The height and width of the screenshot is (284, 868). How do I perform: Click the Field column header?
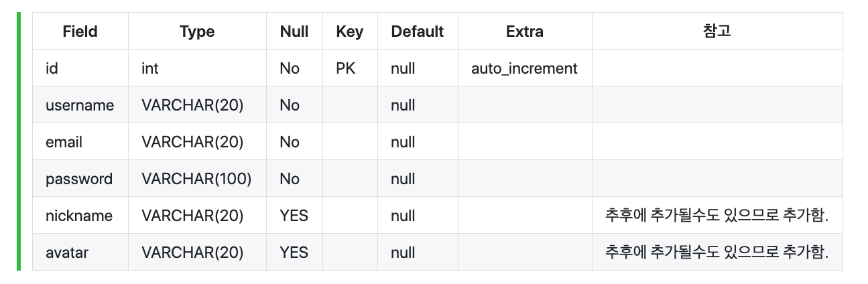pos(80,31)
